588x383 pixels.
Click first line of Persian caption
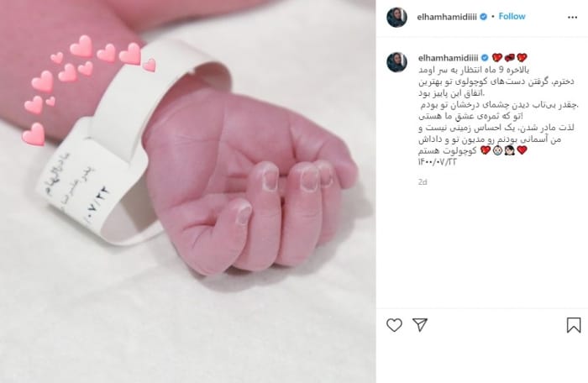[474, 70]
